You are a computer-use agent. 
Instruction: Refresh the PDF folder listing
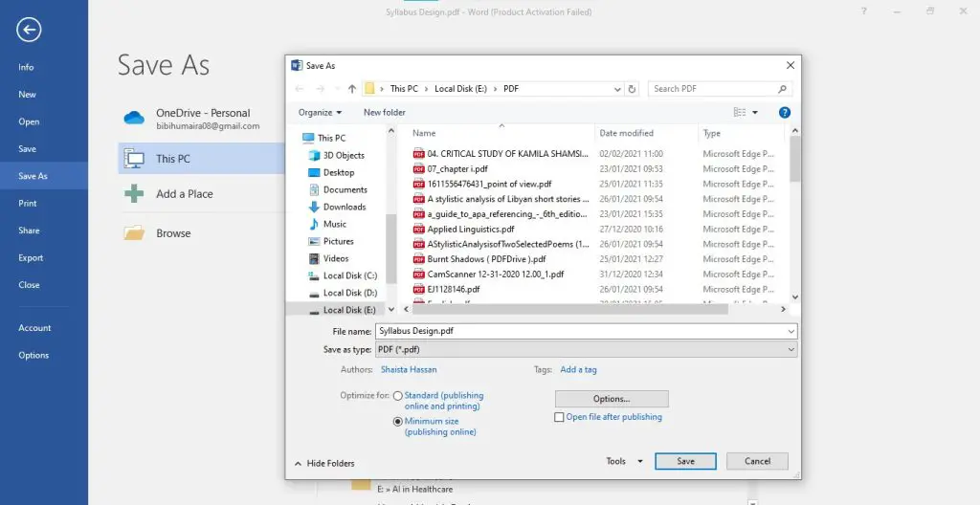[632, 89]
